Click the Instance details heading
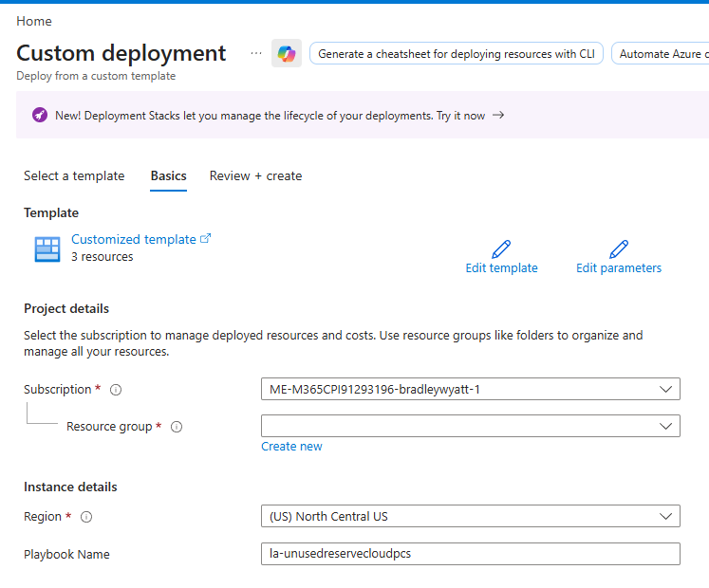 point(70,487)
